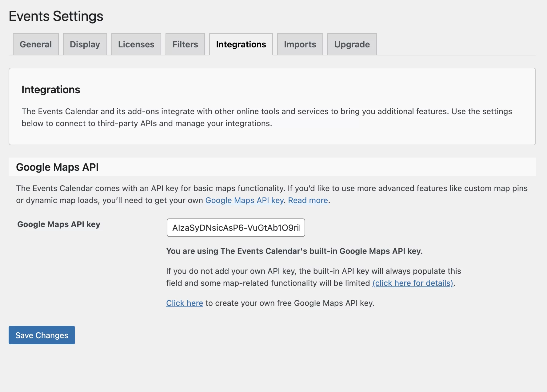The height and width of the screenshot is (392, 547).
Task: Select the Events Settings page title
Action: pos(56,16)
